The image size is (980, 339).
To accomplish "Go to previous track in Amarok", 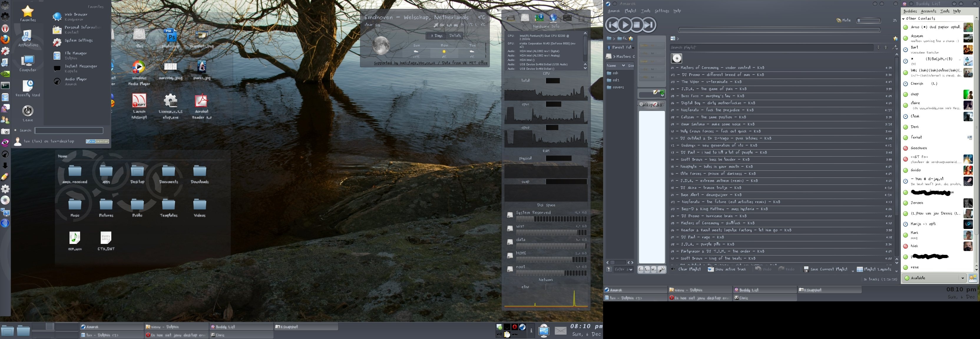I will coord(612,25).
